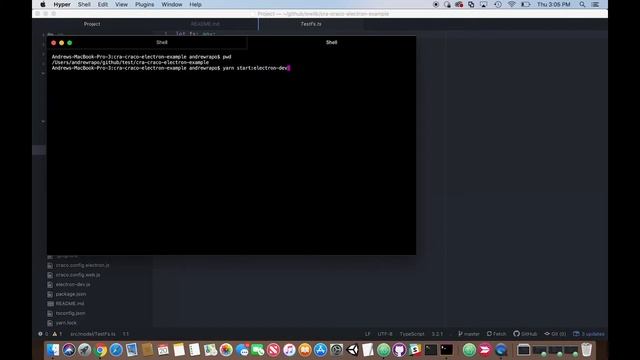
Task: Open craco.config.electron.js in tree view
Action: pyautogui.click(x=82, y=265)
